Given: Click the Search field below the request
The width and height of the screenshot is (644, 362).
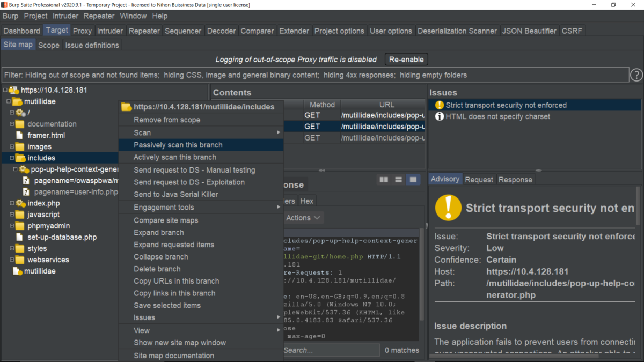Looking at the screenshot, I should (331, 350).
